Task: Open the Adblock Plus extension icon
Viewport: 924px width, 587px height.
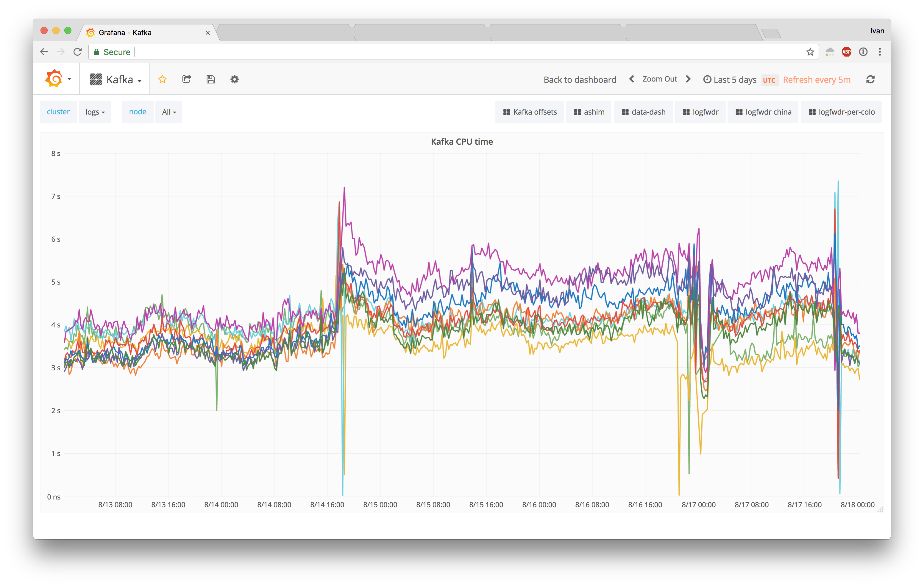Action: (846, 52)
